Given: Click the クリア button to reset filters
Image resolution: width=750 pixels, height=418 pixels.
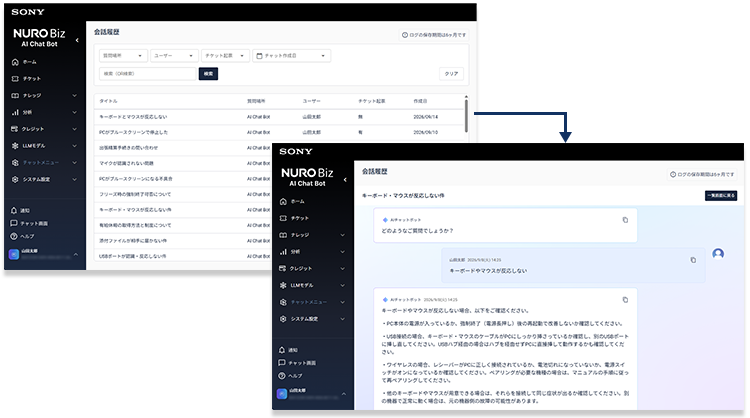Looking at the screenshot, I should tap(452, 74).
